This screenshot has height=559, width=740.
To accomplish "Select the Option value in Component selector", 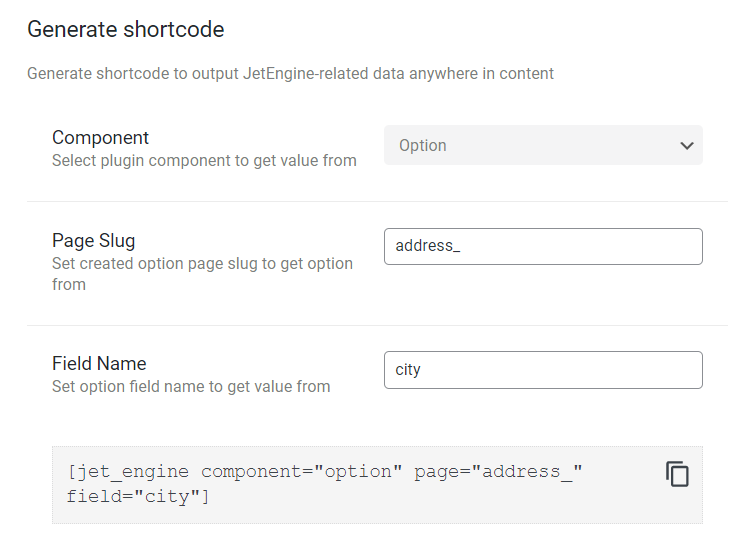I will click(x=422, y=145).
